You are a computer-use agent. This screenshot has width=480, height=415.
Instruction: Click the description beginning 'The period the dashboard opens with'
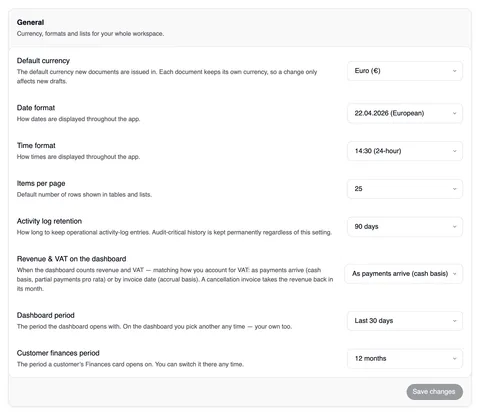click(x=154, y=326)
